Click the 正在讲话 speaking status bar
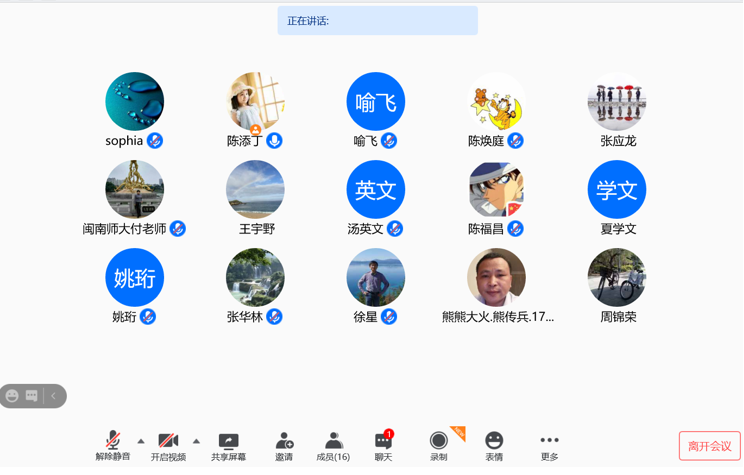Viewport: 744px width, 475px height. click(377, 21)
